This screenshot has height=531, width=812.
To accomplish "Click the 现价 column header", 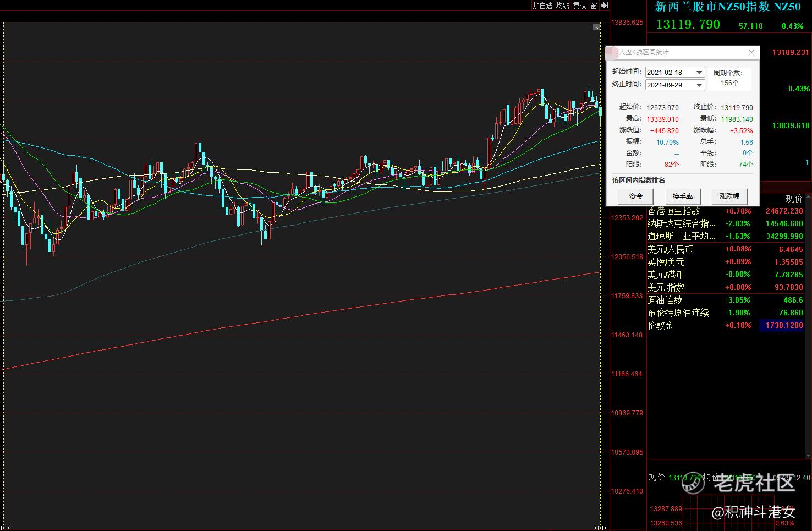I will pyautogui.click(x=794, y=199).
